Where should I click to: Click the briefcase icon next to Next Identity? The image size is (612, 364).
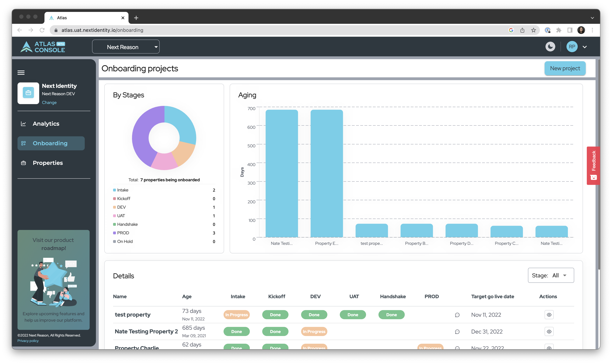pyautogui.click(x=28, y=93)
